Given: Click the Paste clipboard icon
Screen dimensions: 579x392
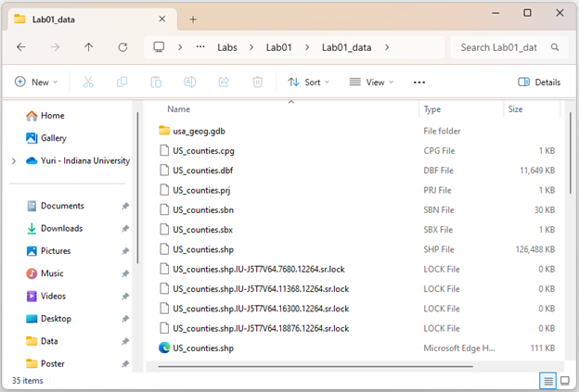Looking at the screenshot, I should [x=156, y=82].
